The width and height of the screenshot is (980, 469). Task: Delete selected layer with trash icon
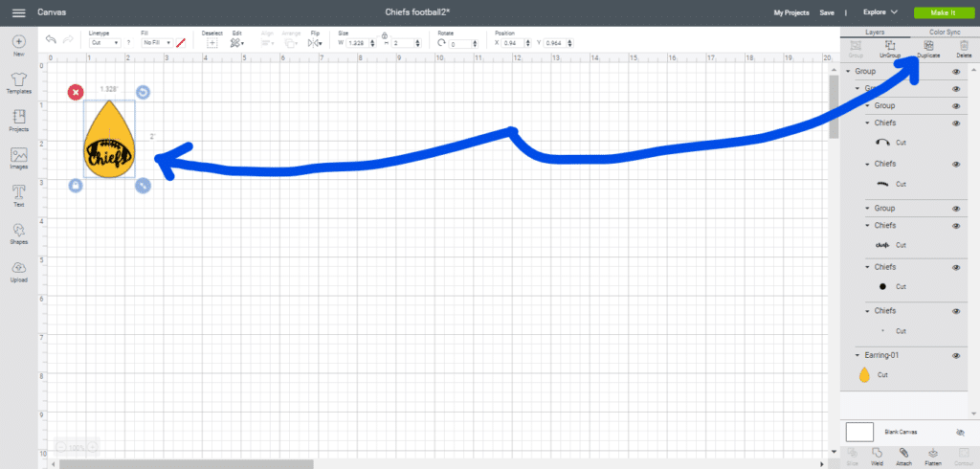point(964,46)
